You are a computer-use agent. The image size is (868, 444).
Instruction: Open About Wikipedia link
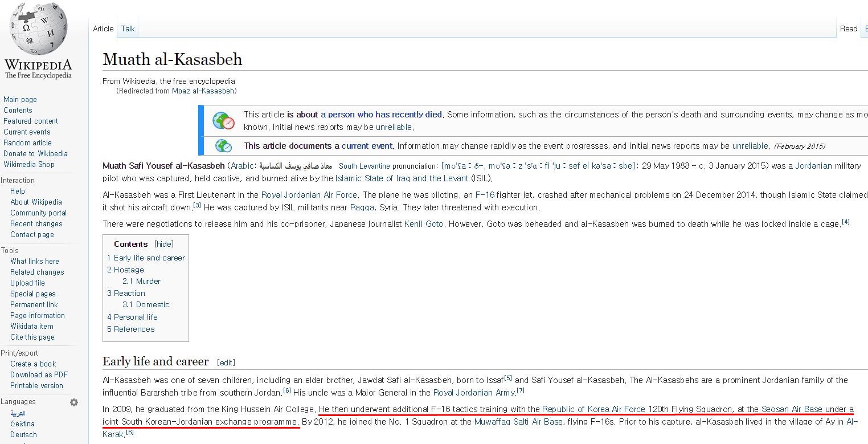(x=36, y=202)
